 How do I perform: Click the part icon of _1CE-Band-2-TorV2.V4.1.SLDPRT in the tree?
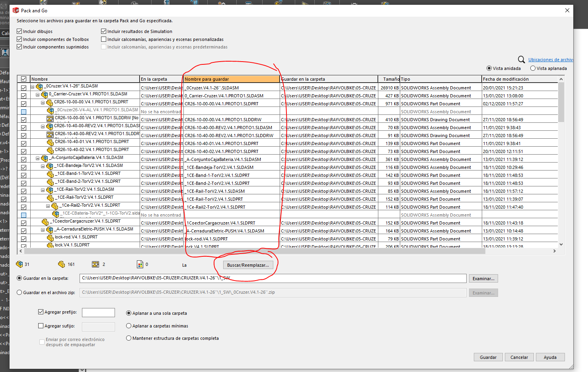(x=51, y=182)
